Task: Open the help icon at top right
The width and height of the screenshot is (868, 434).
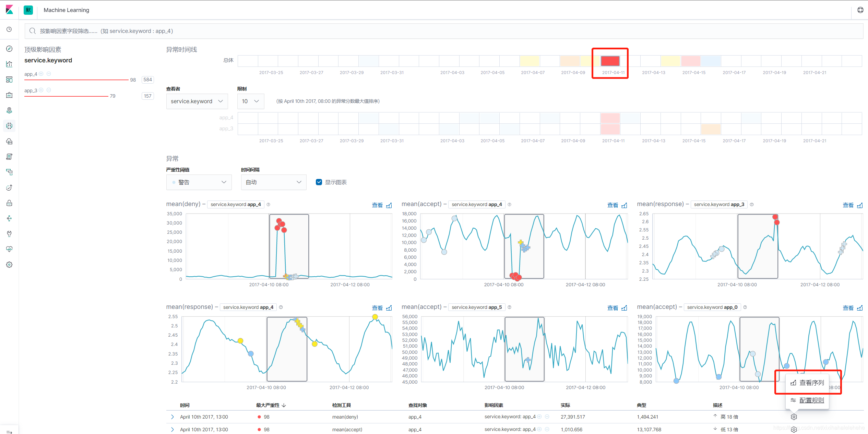Action: tap(860, 10)
